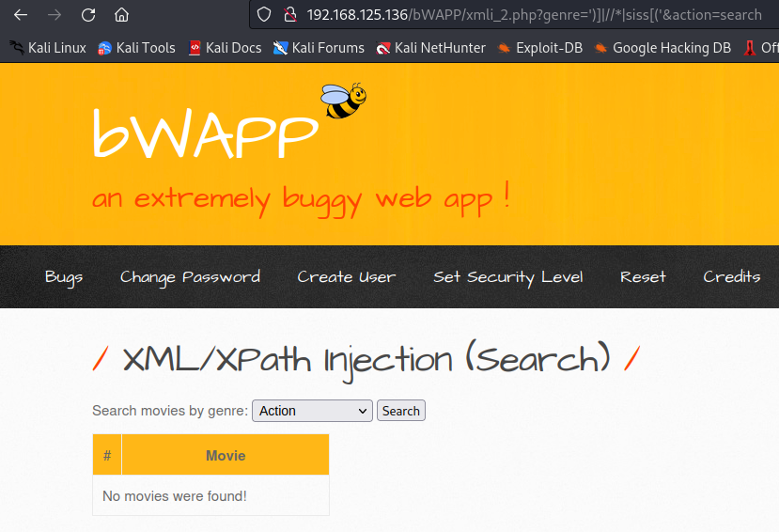Click the insecure connection padlock icon
The width and height of the screenshot is (779, 532).
click(x=290, y=15)
